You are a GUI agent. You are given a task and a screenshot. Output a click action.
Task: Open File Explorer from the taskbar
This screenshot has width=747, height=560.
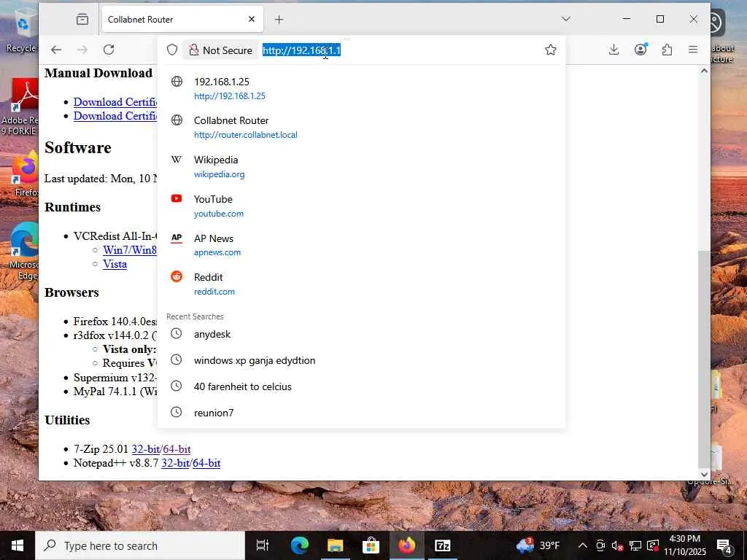(x=335, y=545)
